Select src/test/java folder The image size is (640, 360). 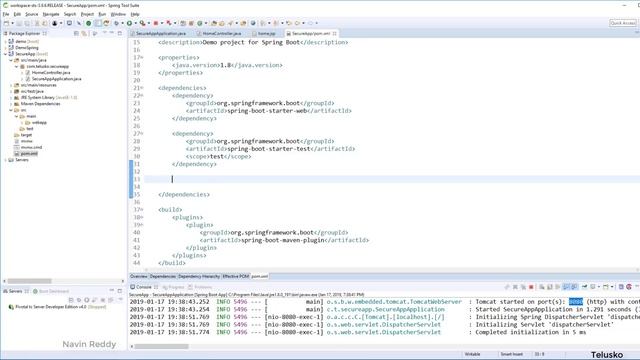coord(32,91)
